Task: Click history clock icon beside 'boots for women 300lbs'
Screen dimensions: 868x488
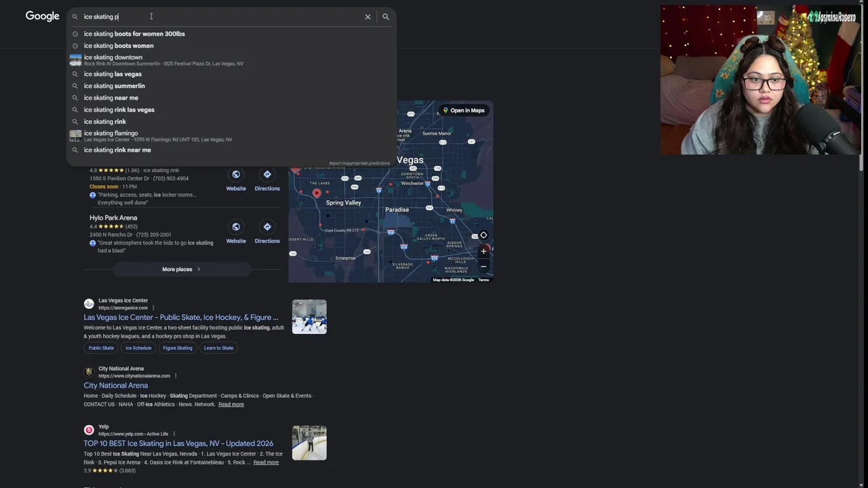Action: tap(75, 34)
